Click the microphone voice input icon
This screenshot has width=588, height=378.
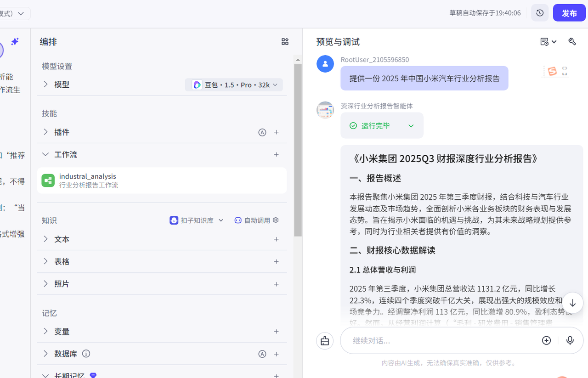click(x=570, y=340)
